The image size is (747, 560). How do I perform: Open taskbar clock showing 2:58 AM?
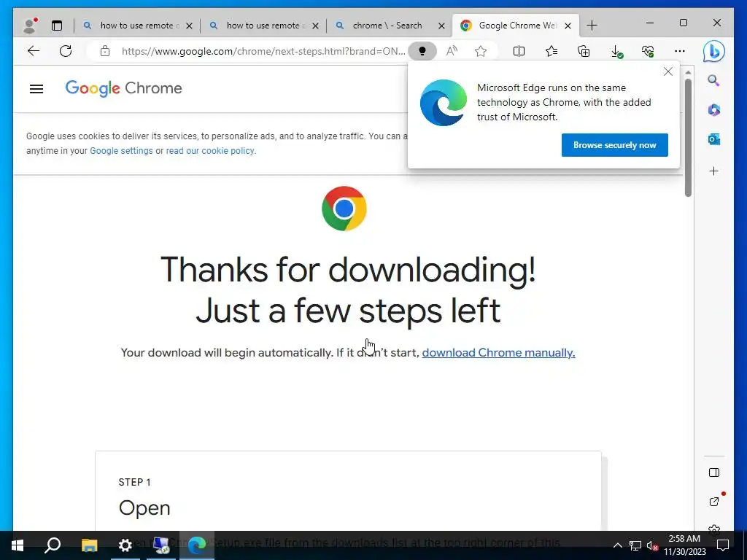pyautogui.click(x=684, y=545)
